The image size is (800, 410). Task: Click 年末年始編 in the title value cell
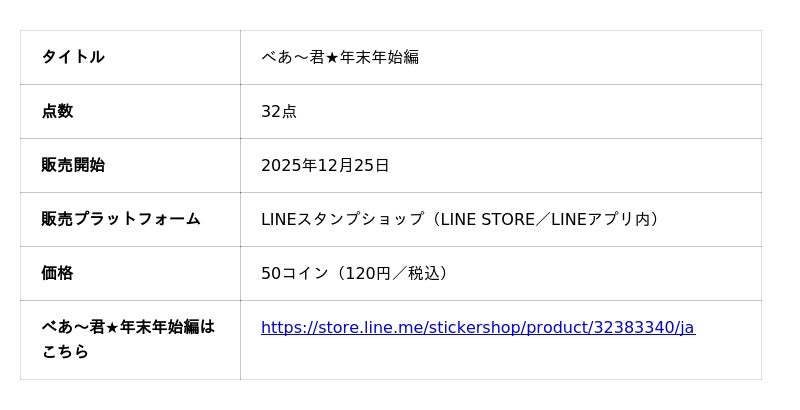pos(380,57)
